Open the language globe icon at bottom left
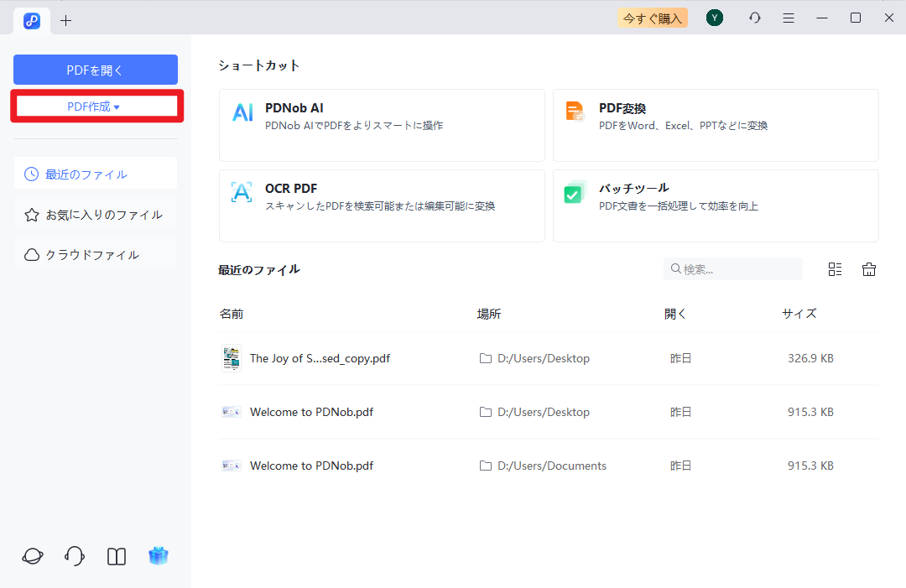This screenshot has width=906, height=588. (32, 555)
